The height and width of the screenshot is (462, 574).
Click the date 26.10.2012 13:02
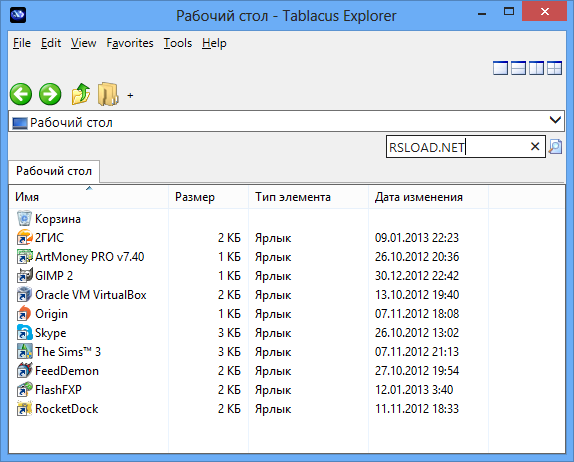(417, 333)
